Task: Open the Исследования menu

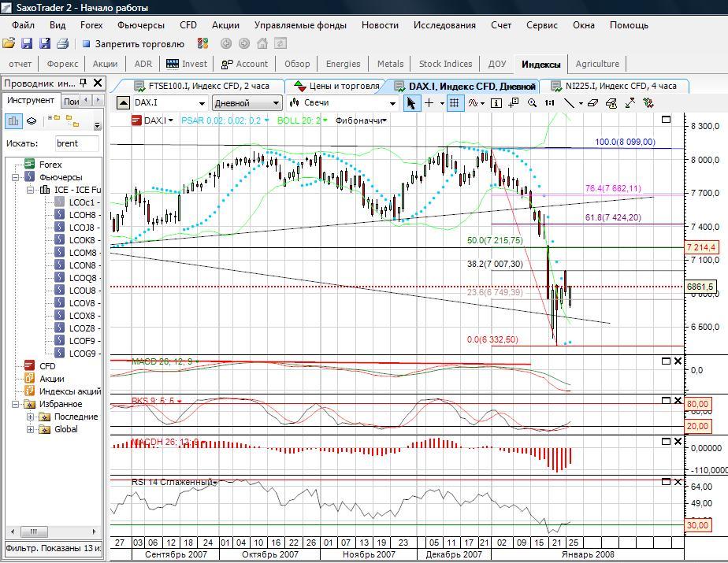Action: tap(444, 25)
